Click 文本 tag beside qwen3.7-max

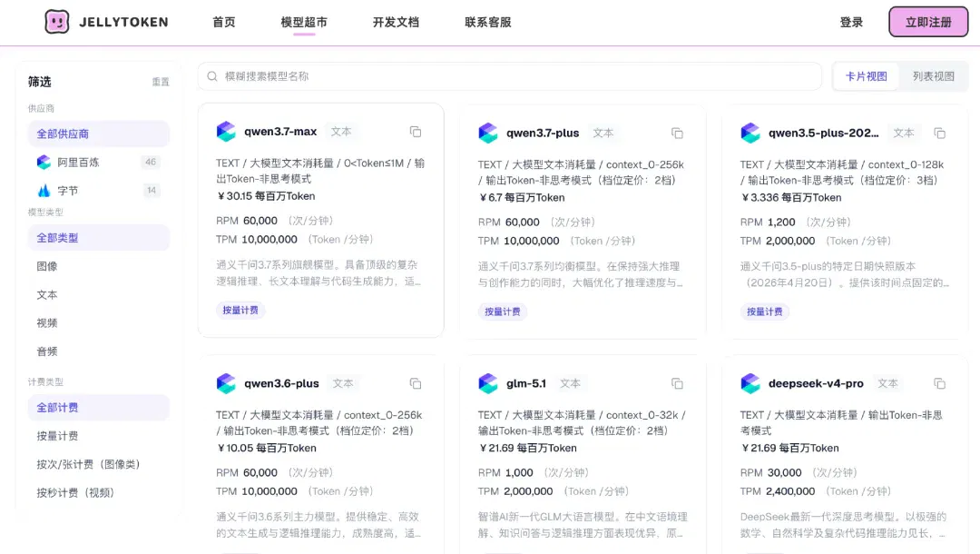pos(341,132)
